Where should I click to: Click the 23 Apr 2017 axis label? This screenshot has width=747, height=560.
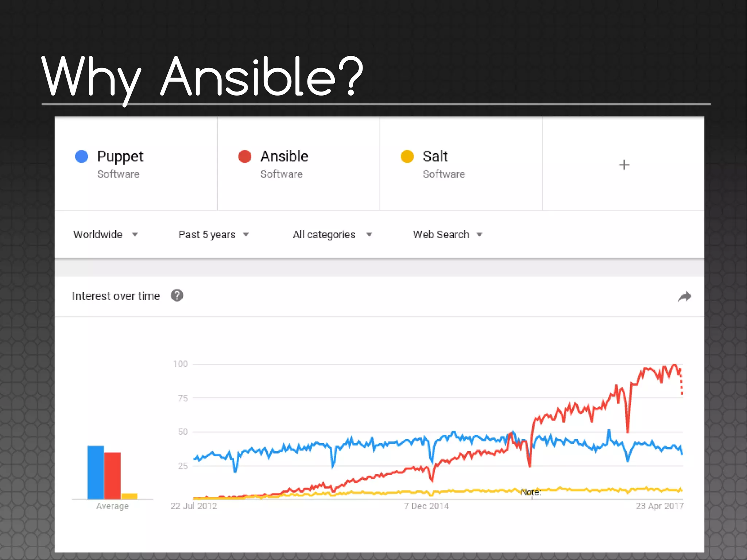coord(659,506)
